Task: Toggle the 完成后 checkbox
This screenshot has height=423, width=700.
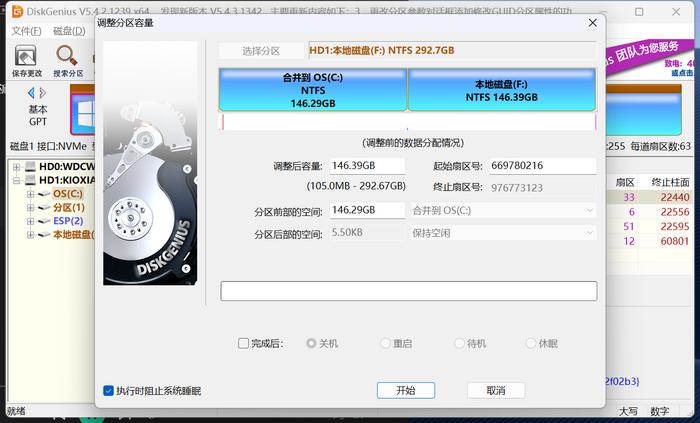Action: click(x=243, y=343)
